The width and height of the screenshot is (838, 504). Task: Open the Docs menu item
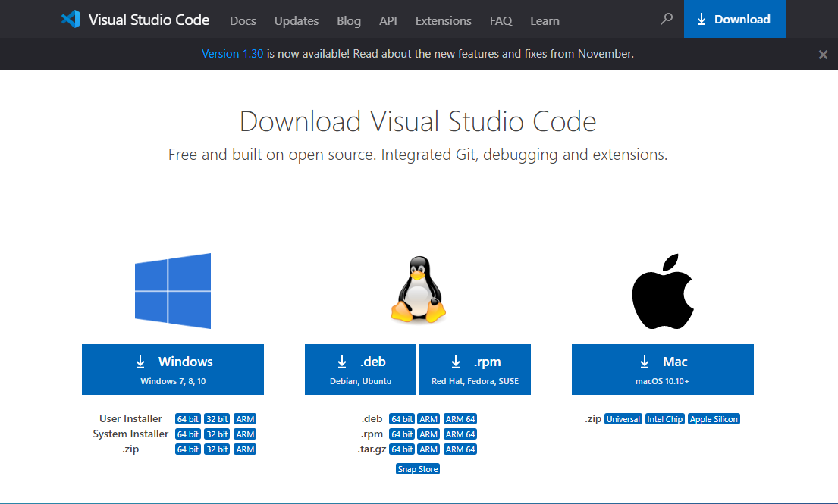coord(243,20)
